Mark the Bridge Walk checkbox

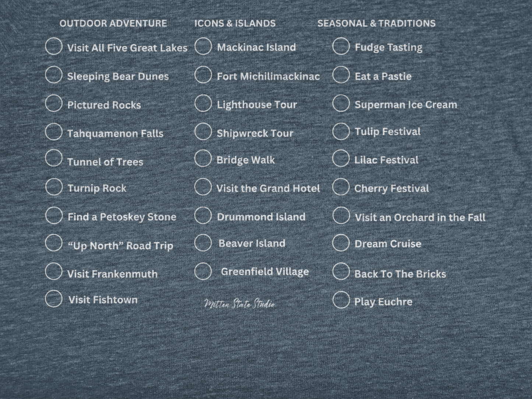203,159
